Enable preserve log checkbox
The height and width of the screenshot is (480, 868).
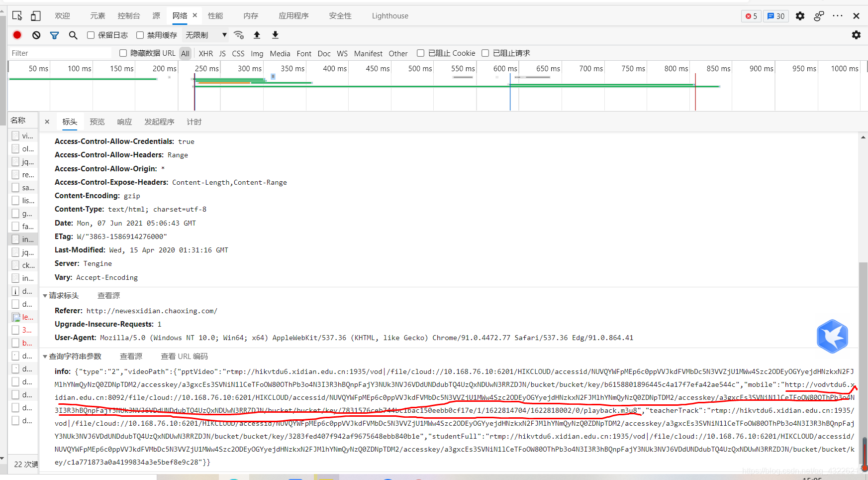[x=91, y=35]
